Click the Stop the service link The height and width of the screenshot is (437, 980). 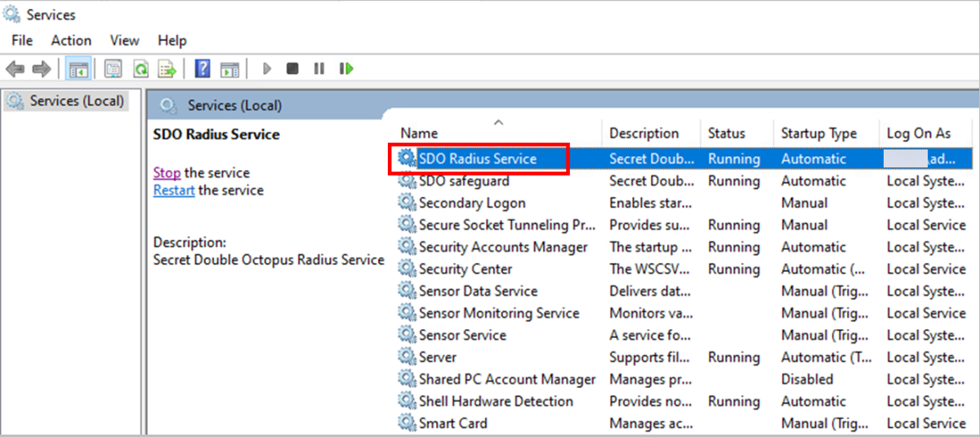click(167, 173)
